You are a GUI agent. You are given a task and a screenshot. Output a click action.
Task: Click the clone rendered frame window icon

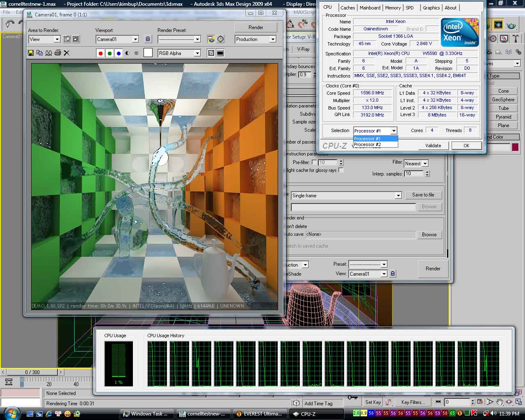pos(49,53)
